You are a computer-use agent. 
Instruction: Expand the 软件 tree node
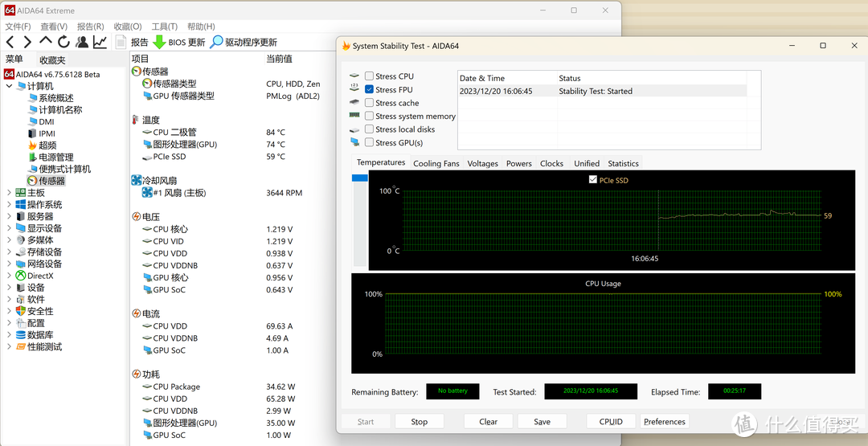pyautogui.click(x=9, y=300)
